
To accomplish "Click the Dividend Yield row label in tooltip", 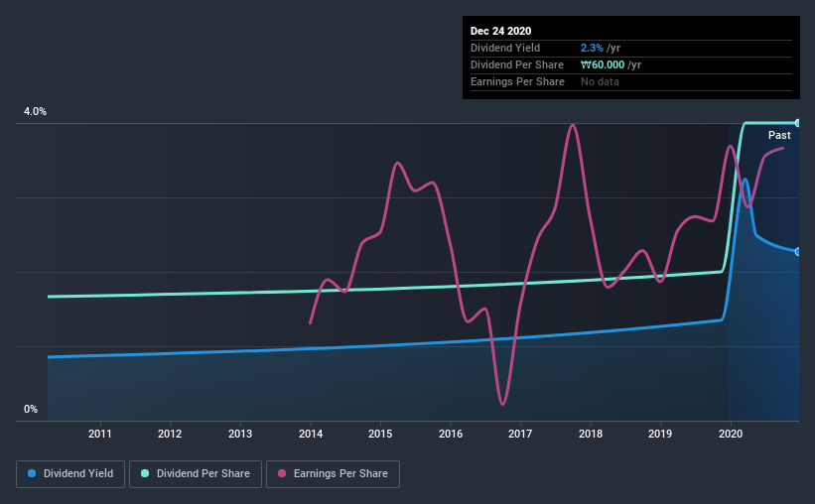I will point(505,48).
